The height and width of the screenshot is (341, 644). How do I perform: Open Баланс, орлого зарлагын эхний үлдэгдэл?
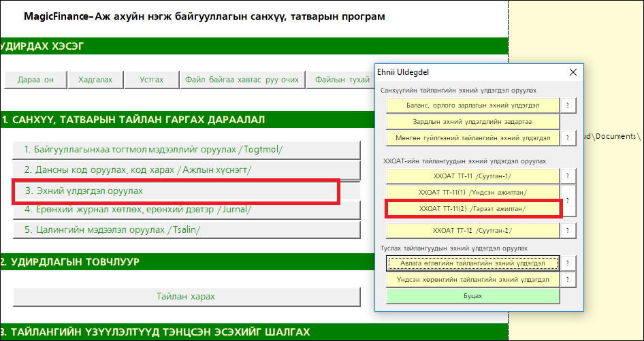pyautogui.click(x=472, y=105)
